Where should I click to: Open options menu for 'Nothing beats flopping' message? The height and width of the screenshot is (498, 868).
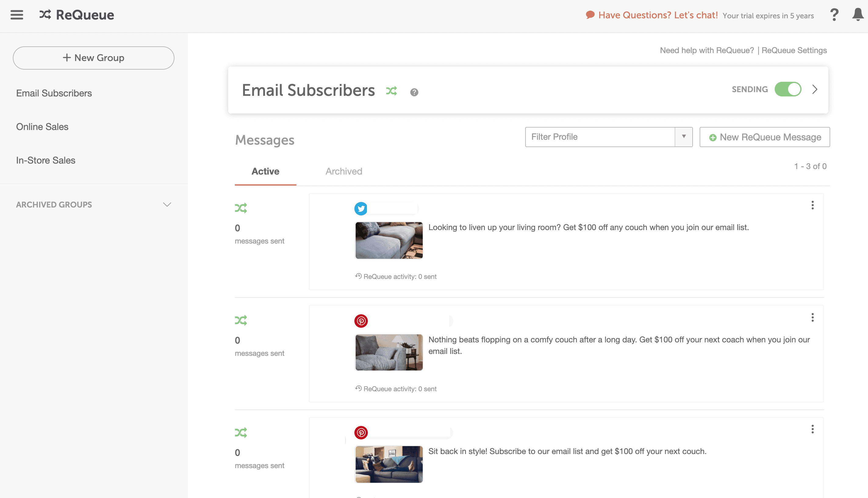812,317
